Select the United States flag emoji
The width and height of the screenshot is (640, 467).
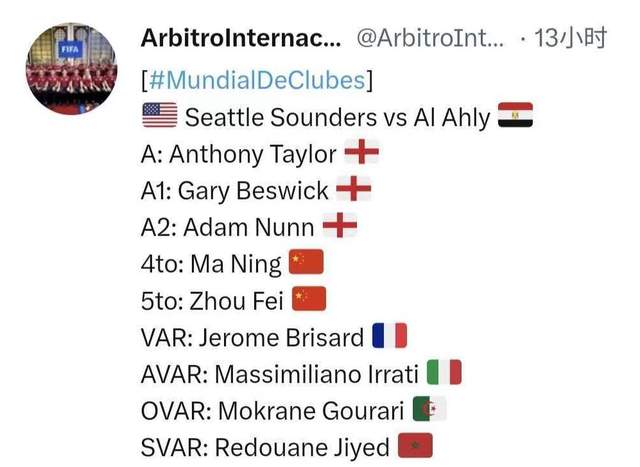(160, 115)
